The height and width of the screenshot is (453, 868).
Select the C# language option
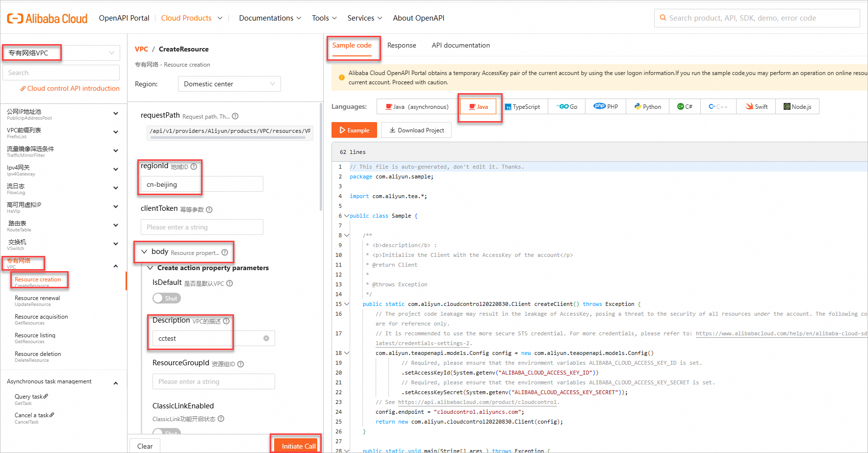[685, 106]
